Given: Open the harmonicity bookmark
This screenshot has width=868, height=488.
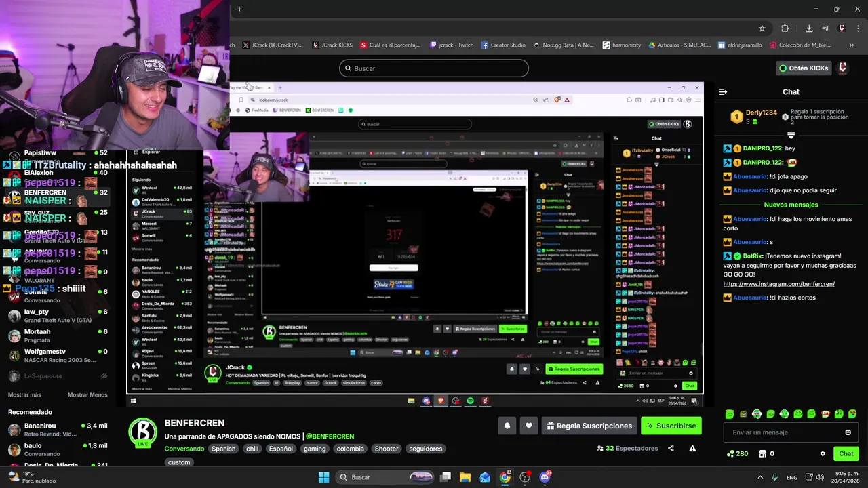Looking at the screenshot, I should tap(622, 45).
